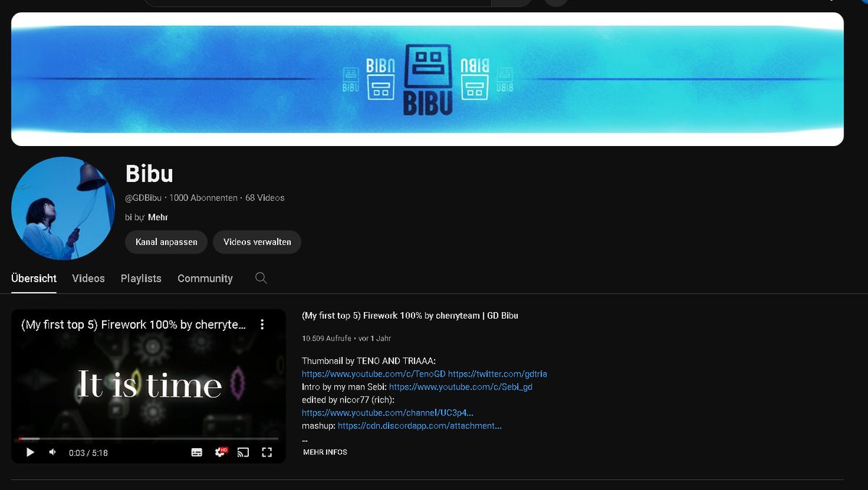
Task: Enter fullscreen mode on the player
Action: click(x=267, y=452)
